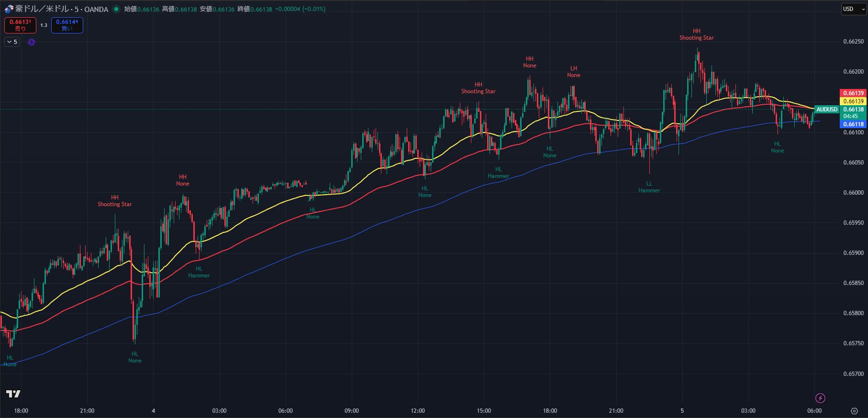Click the 0.65900 price scale label
The width and height of the screenshot is (868, 418).
tap(853, 253)
